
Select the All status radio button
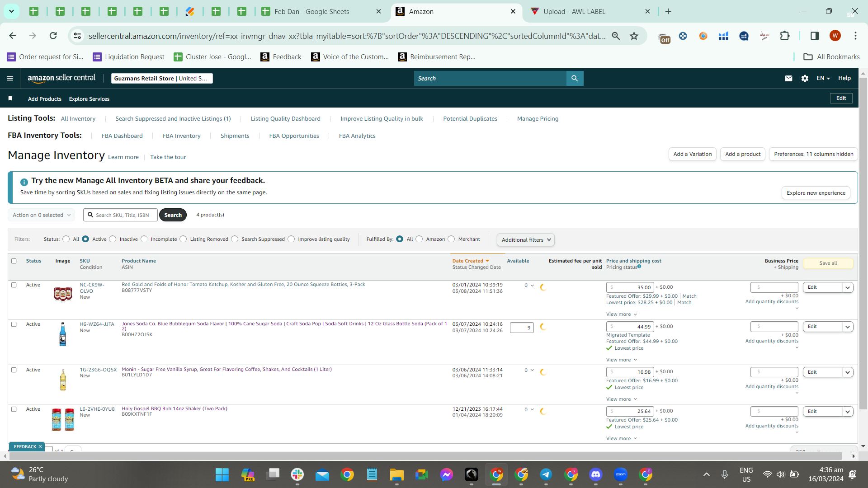click(66, 239)
